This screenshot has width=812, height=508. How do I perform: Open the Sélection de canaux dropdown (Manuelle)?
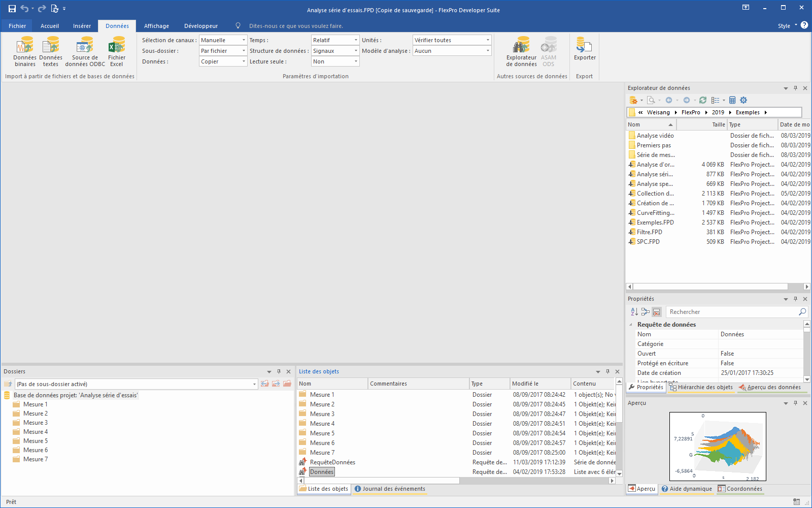pos(223,40)
